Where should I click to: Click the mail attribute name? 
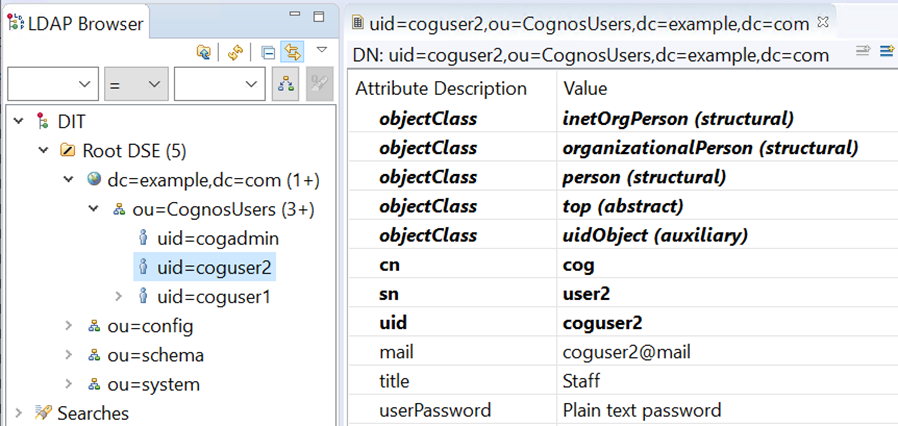click(x=396, y=353)
